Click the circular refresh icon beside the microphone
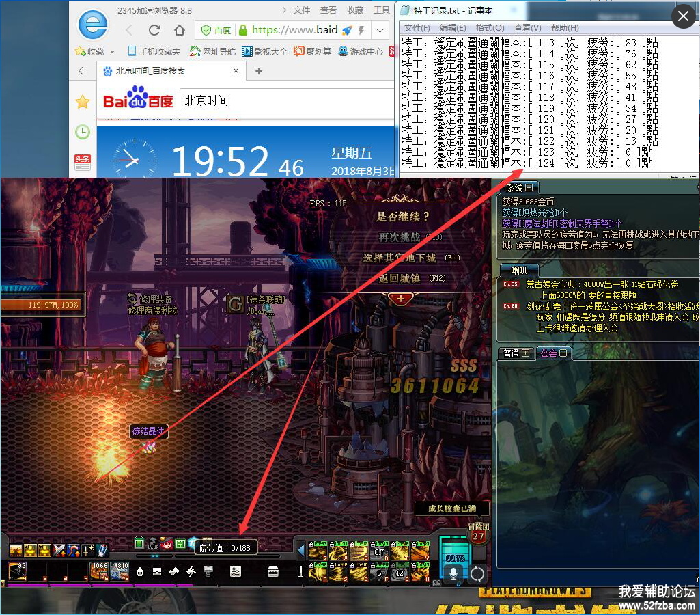 (x=477, y=574)
